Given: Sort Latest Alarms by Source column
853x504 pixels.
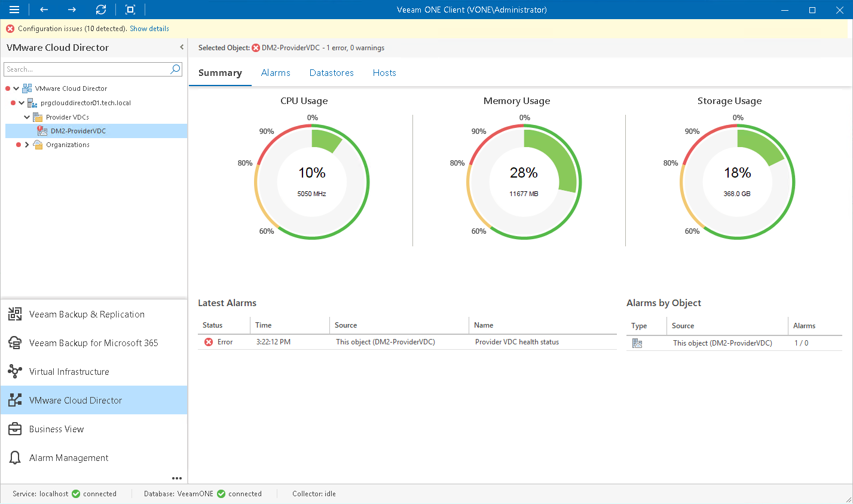Looking at the screenshot, I should click(399, 325).
